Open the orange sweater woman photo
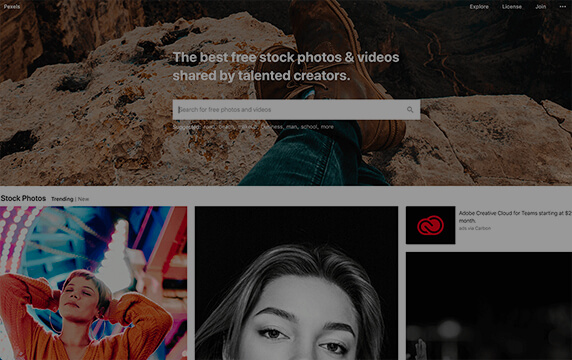 (93, 283)
